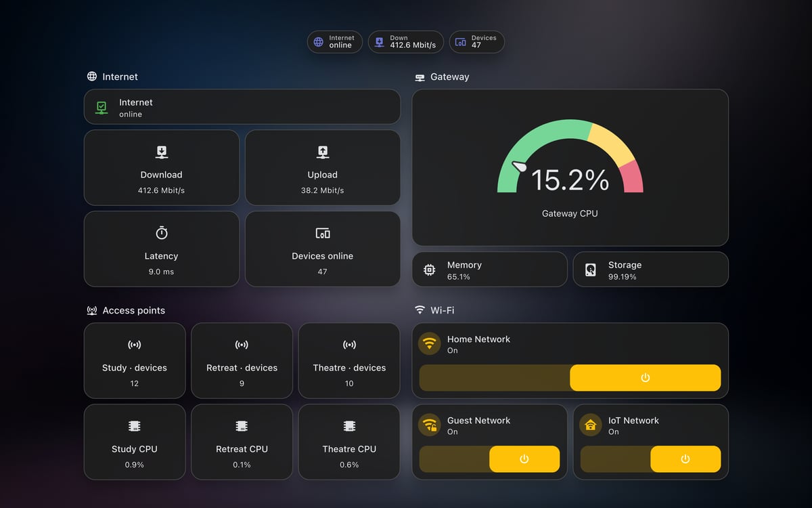Click the Study CPU 0.9% value
The width and height of the screenshot is (812, 508).
pyautogui.click(x=135, y=465)
